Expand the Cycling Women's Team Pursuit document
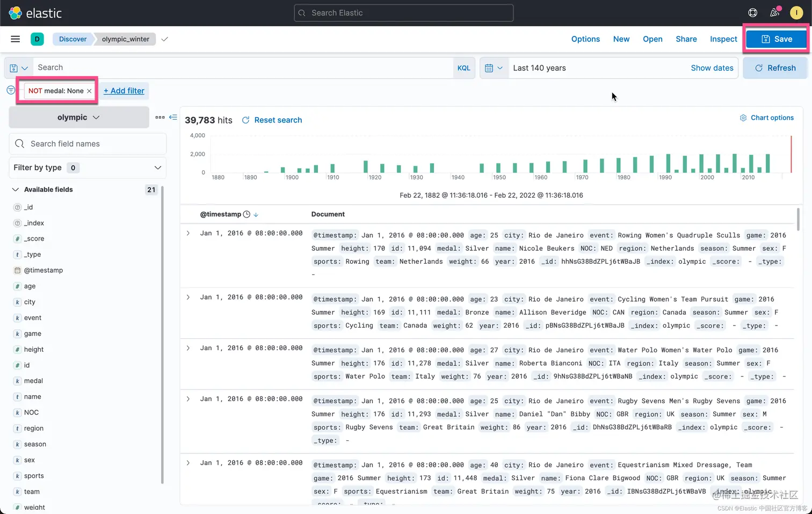The width and height of the screenshot is (812, 514). click(188, 297)
